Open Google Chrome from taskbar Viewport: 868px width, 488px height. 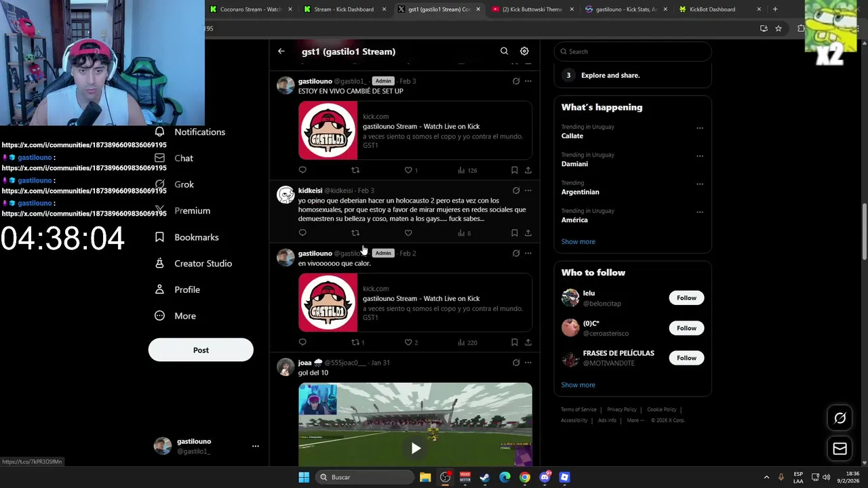(x=525, y=477)
